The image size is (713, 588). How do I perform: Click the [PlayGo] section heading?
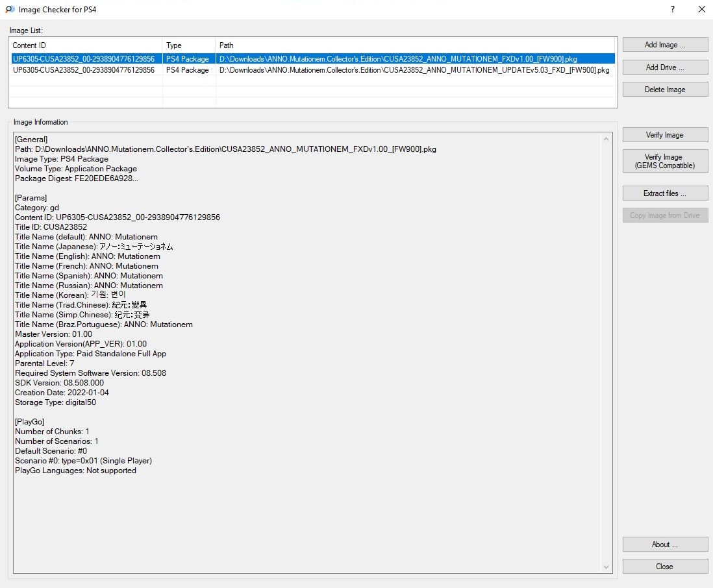pos(30,422)
